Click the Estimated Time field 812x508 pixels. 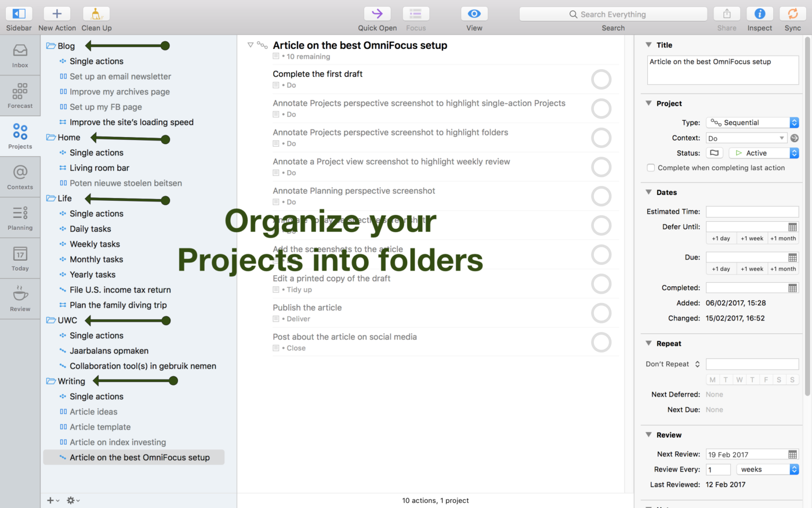click(x=752, y=212)
